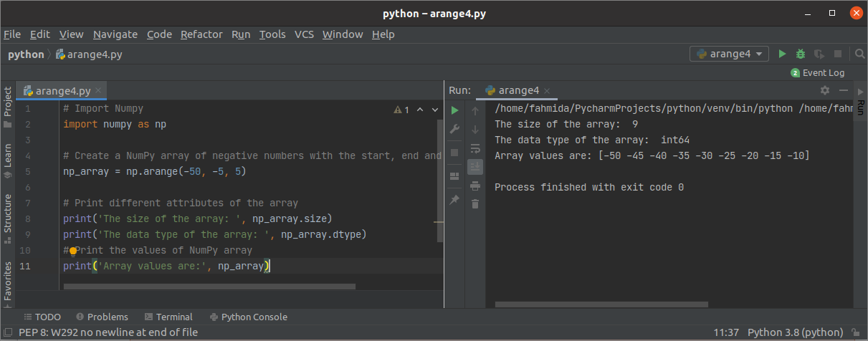This screenshot has width=868, height=341.
Task: Toggle soft-wrap in the Run console
Action: (x=474, y=148)
